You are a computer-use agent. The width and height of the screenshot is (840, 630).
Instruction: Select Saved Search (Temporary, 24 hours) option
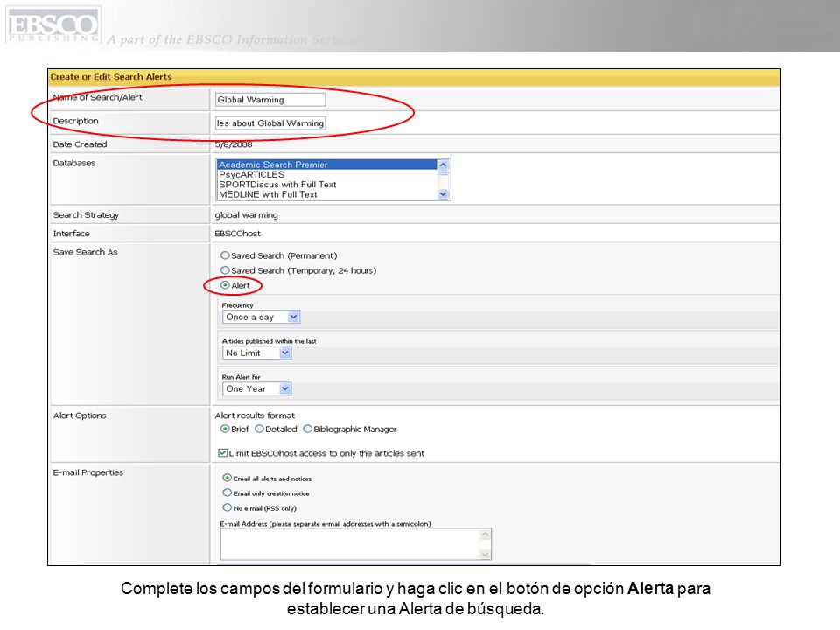225,270
